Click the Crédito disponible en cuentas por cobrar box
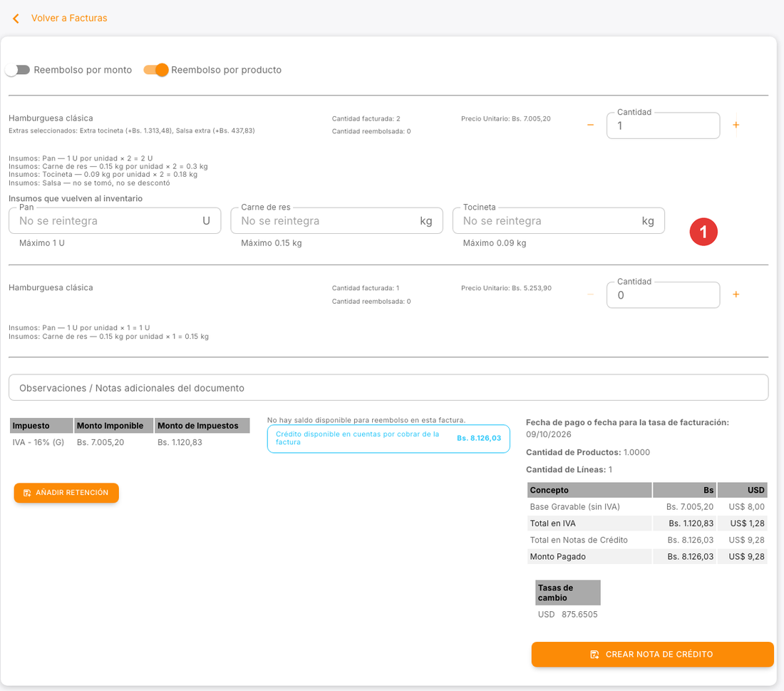784x691 pixels. (x=388, y=439)
